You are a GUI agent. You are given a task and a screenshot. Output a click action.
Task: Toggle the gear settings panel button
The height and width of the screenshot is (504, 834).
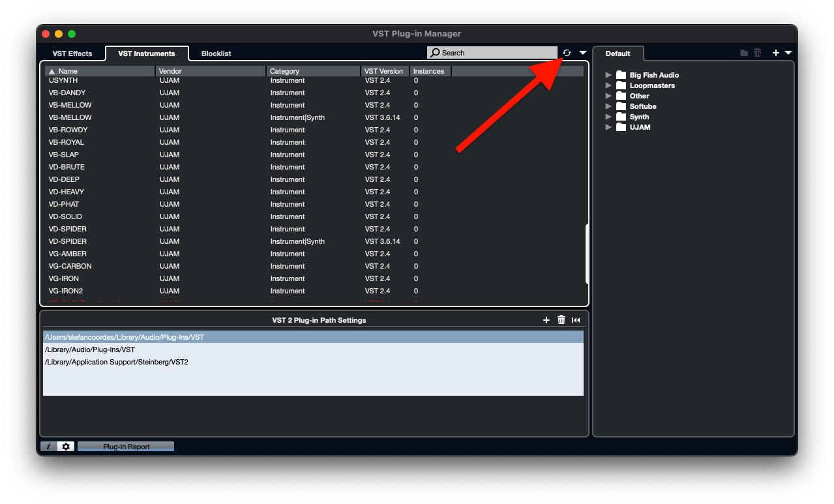pos(65,447)
